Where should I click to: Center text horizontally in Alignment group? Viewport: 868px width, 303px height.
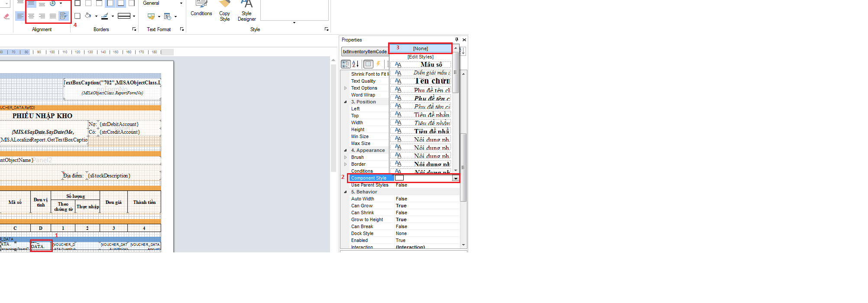(31, 16)
